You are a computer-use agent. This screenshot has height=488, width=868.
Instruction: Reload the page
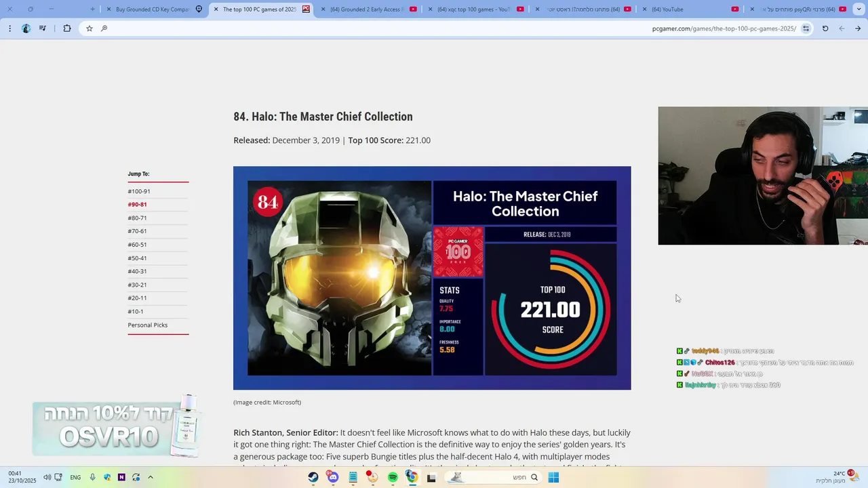825,28
